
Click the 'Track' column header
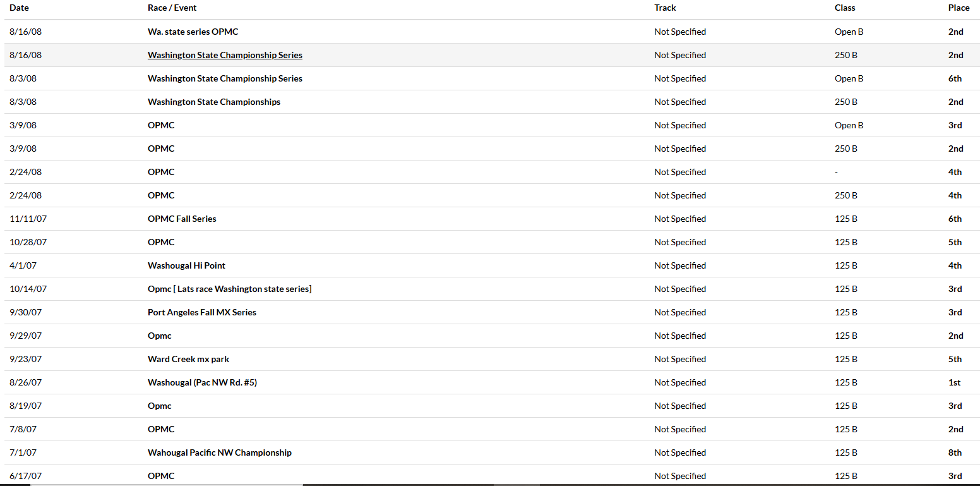(665, 8)
